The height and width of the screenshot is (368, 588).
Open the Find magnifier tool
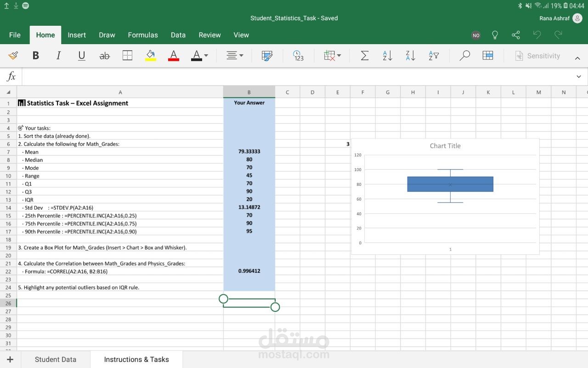click(464, 56)
